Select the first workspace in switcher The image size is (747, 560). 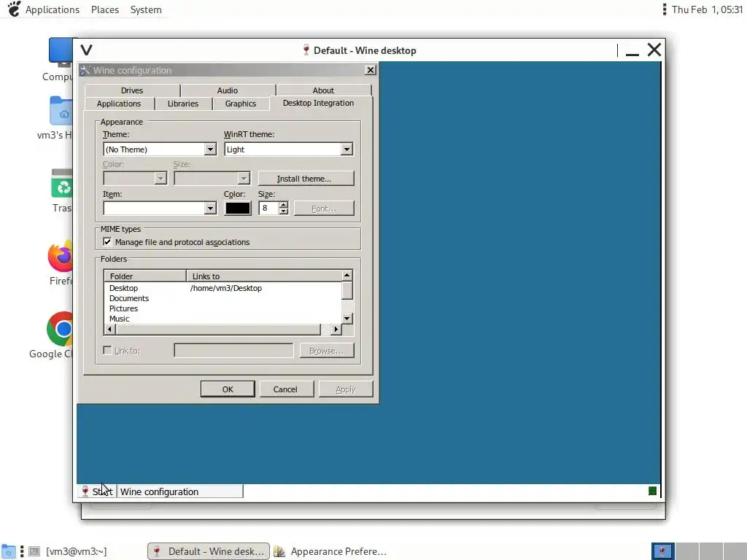coord(662,551)
